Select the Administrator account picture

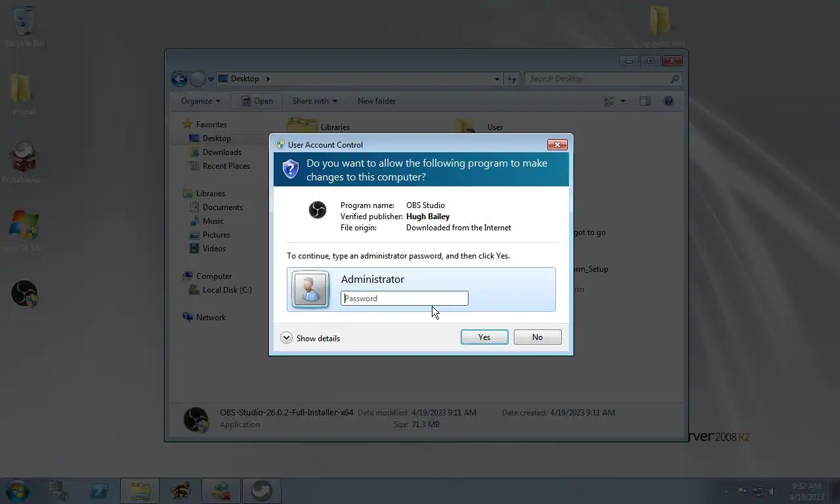[310, 289]
